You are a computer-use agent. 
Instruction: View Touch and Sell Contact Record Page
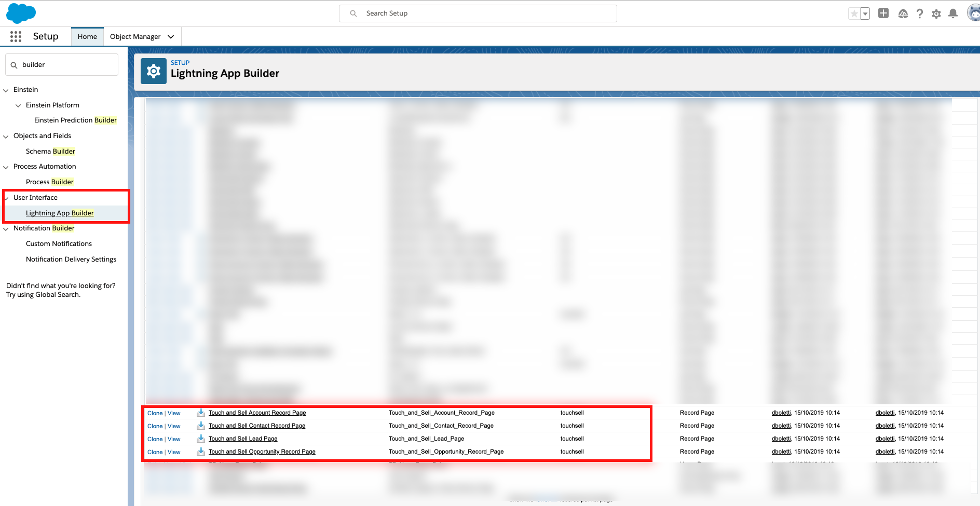tap(174, 427)
